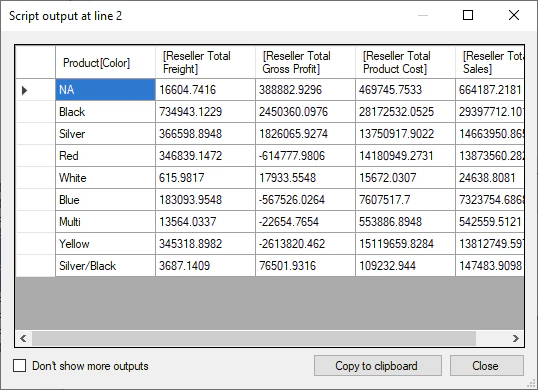Maximize the Script output window
The width and height of the screenshot is (538, 390).
(x=468, y=15)
